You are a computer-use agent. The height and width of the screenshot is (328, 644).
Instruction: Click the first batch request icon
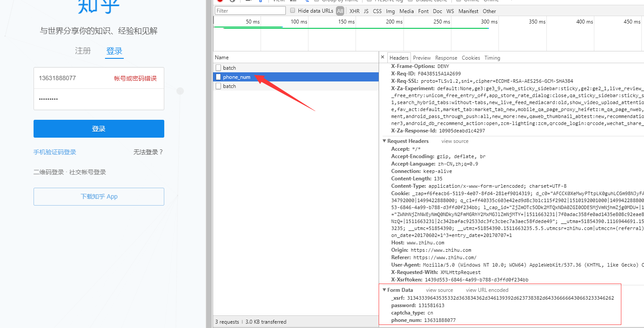pyautogui.click(x=218, y=68)
